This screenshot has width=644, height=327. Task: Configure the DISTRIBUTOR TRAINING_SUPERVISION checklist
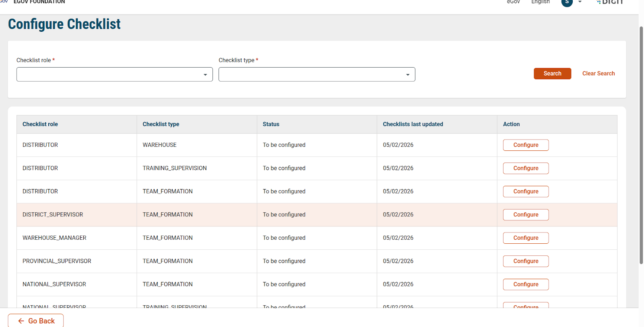526,169
